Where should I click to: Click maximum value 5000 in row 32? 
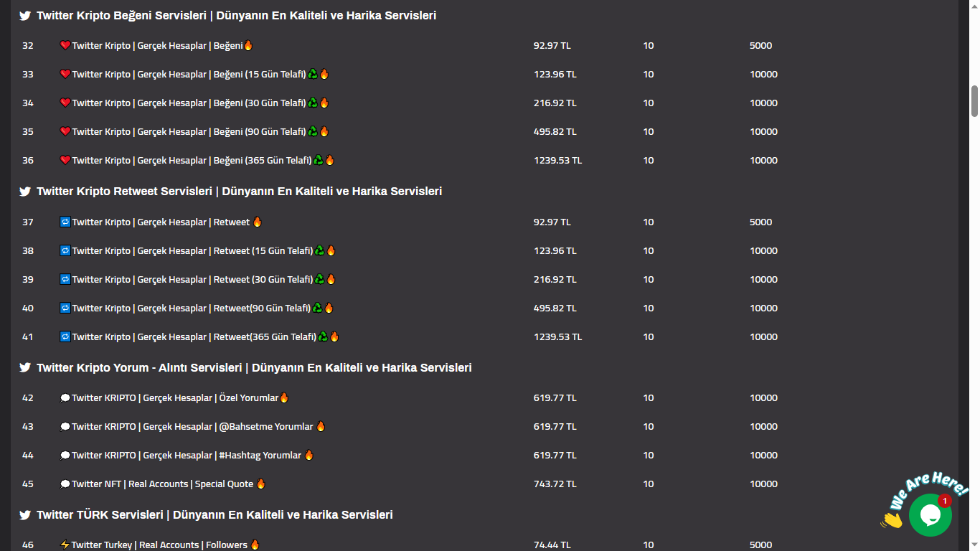pos(760,45)
